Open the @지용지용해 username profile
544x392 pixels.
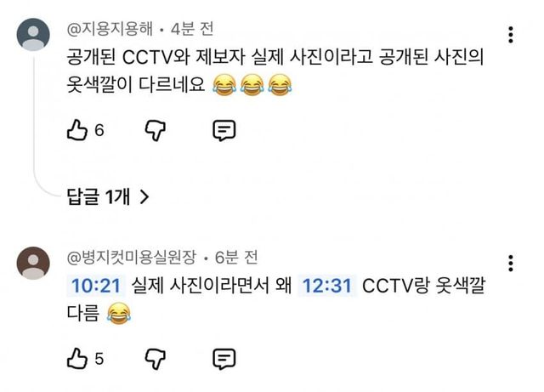pos(110,29)
